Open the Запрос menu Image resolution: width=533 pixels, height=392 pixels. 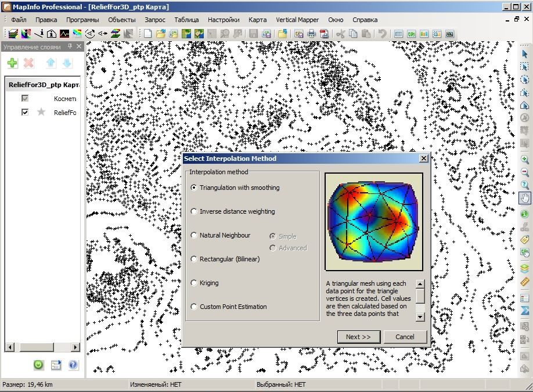tap(155, 20)
